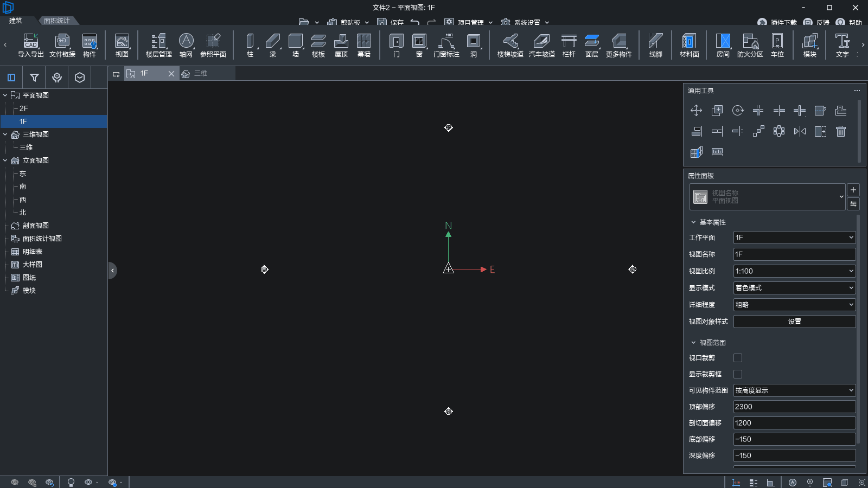Close the 1F view tab
The height and width of the screenshot is (488, 868).
click(x=171, y=74)
